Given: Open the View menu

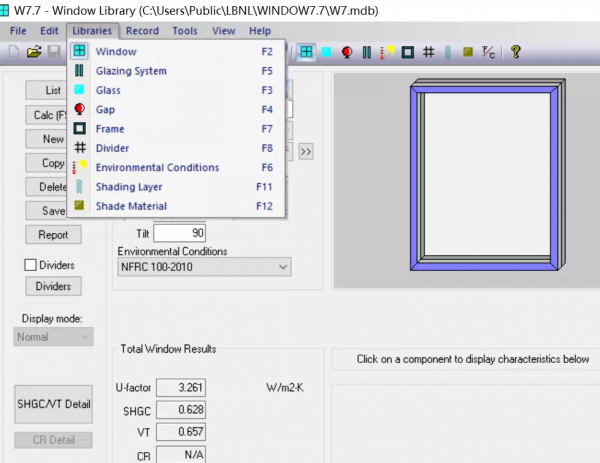Looking at the screenshot, I should (224, 31).
